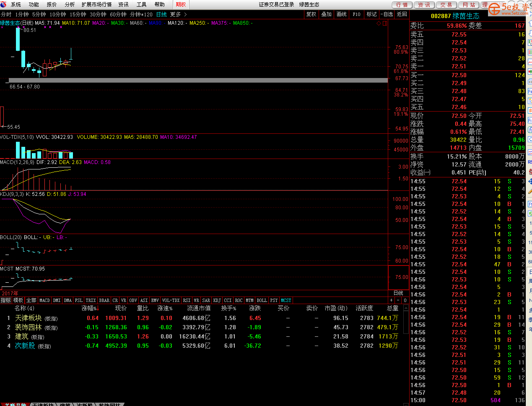Open the 功能 menu

[34, 5]
